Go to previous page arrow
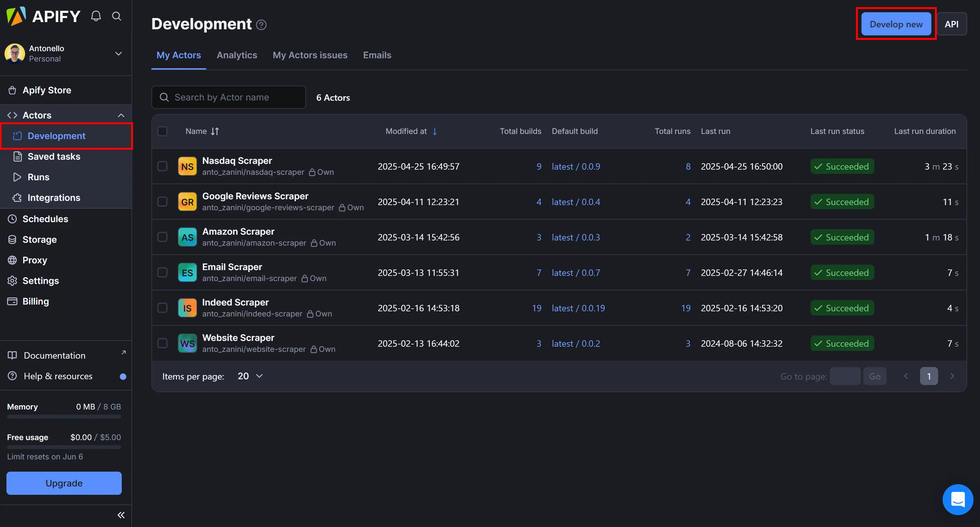 pos(906,376)
